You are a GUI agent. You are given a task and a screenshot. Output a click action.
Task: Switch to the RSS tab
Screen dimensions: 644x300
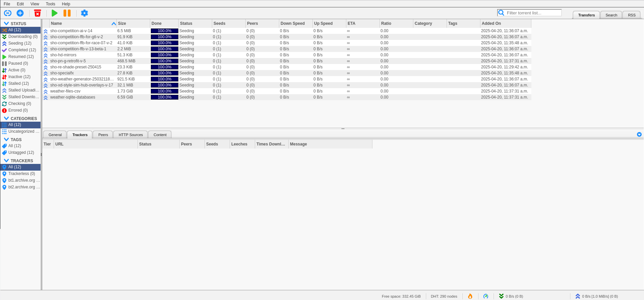[632, 15]
